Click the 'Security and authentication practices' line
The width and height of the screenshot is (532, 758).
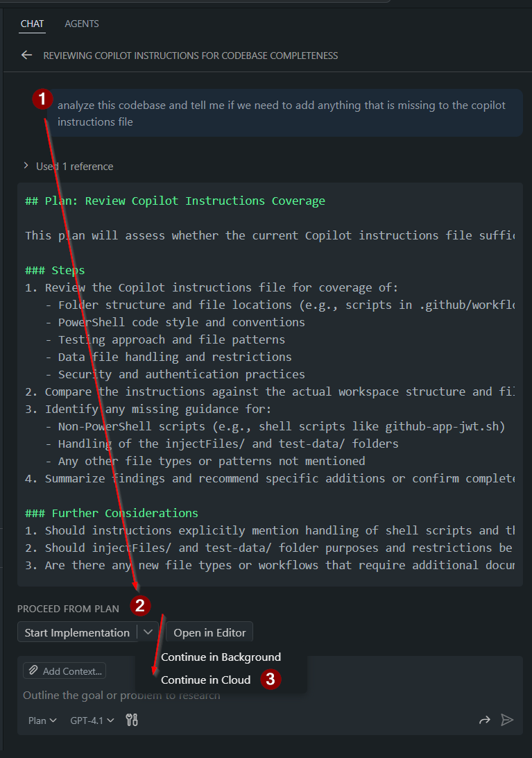point(175,374)
